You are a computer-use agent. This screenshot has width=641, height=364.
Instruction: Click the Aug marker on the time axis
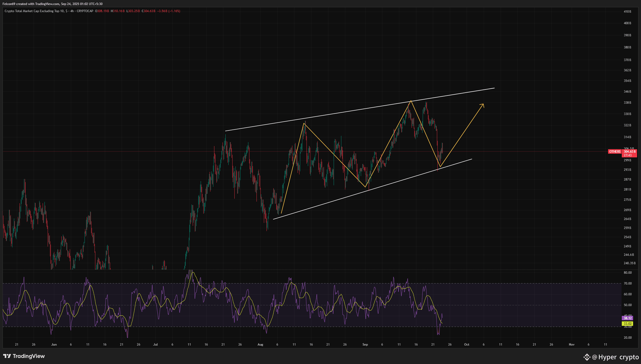coord(260,345)
